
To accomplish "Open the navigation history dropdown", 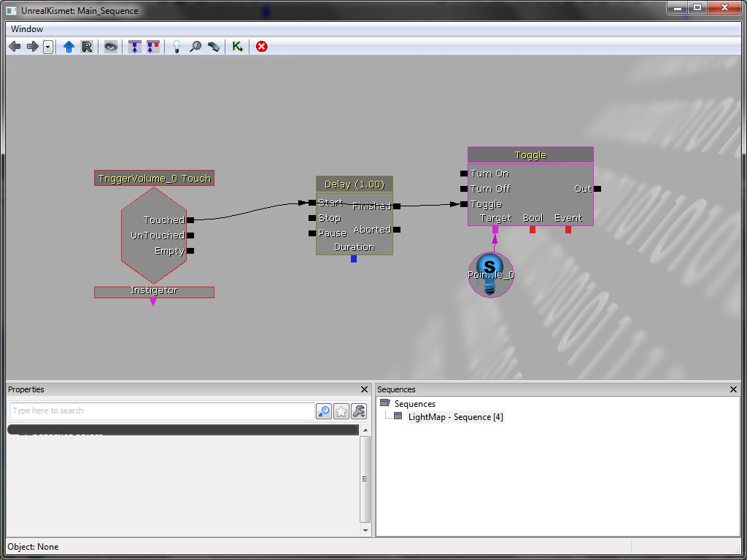I will tap(48, 47).
